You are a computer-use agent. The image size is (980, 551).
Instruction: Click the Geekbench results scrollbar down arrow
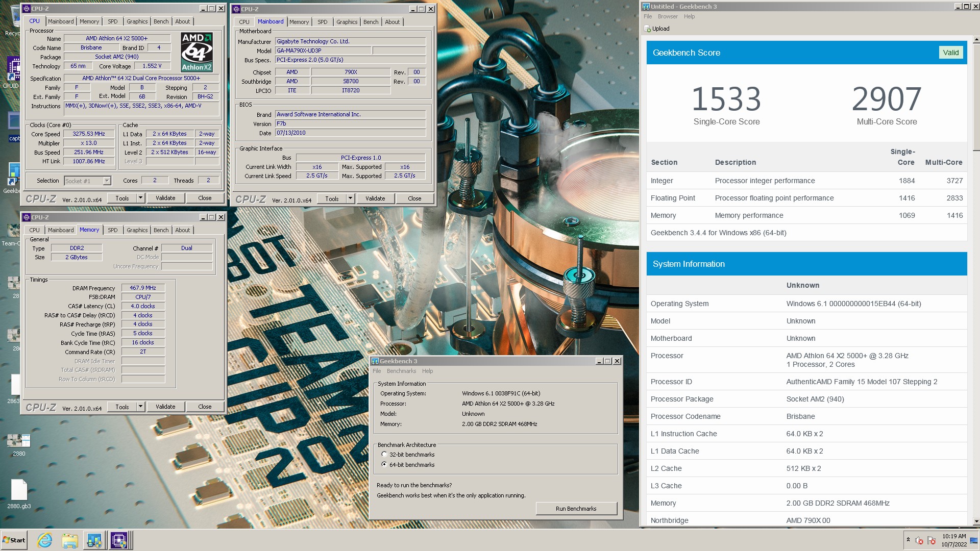click(975, 521)
